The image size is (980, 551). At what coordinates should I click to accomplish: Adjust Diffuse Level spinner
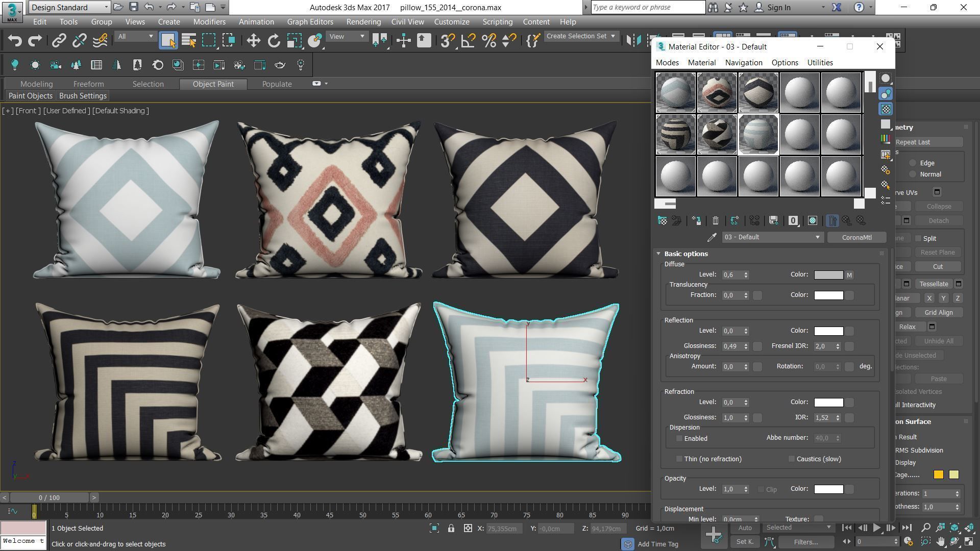tap(746, 275)
